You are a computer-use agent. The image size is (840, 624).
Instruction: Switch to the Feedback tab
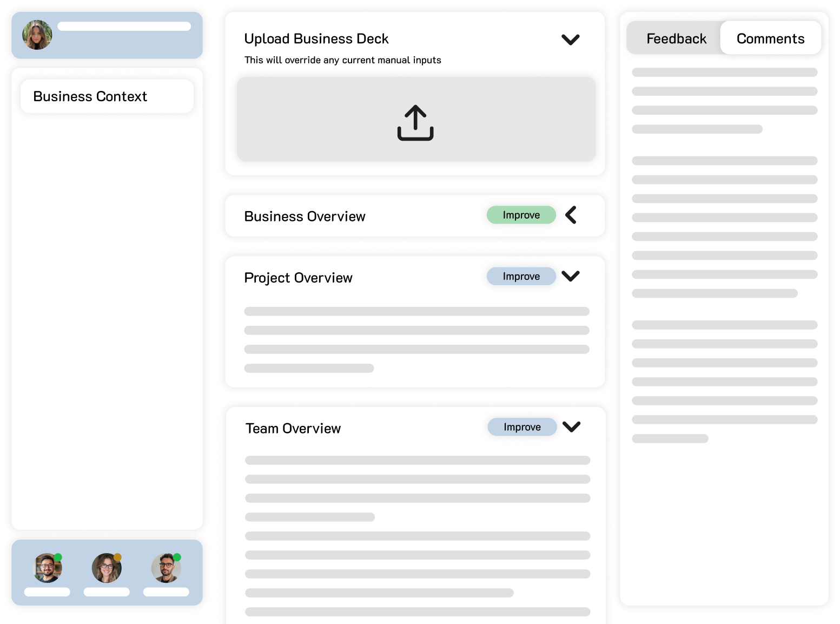(x=676, y=38)
